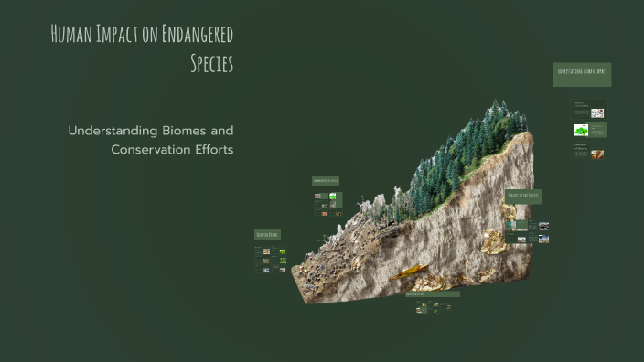Viewport: 644px width, 362px height.
Task: Click the 'Human Impact on Endangered Species' title
Action: tap(142, 48)
